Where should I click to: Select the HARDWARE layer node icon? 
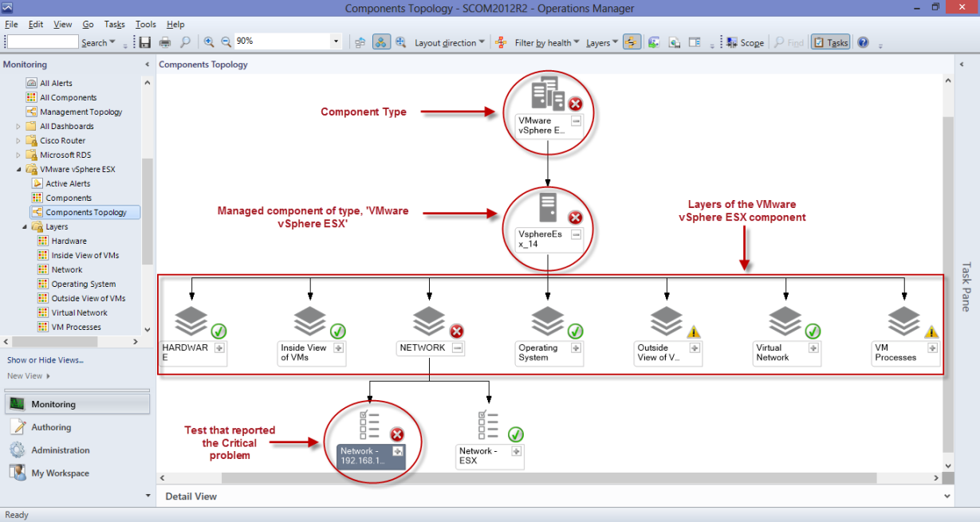(191, 320)
